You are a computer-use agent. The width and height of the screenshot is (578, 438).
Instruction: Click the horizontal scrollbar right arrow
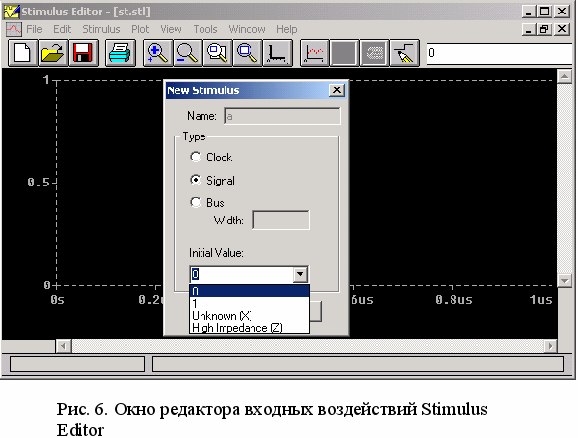coord(551,346)
